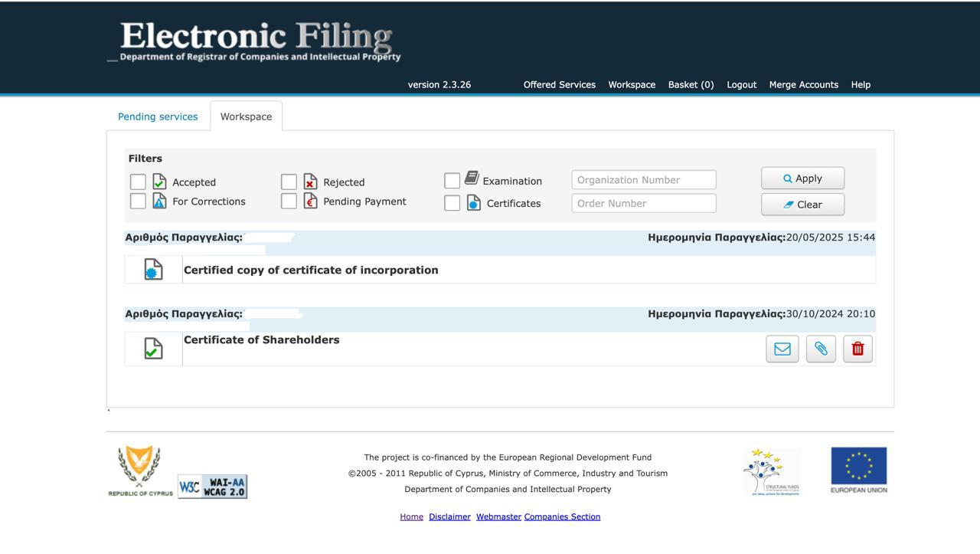980x554 pixels.
Task: Tick the Rejected filter checkbox
Action: tap(289, 182)
